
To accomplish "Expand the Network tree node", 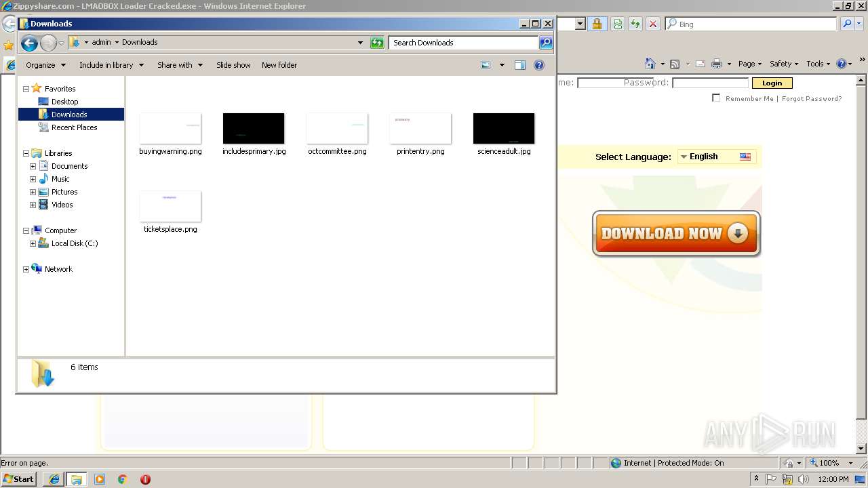I will tap(26, 269).
